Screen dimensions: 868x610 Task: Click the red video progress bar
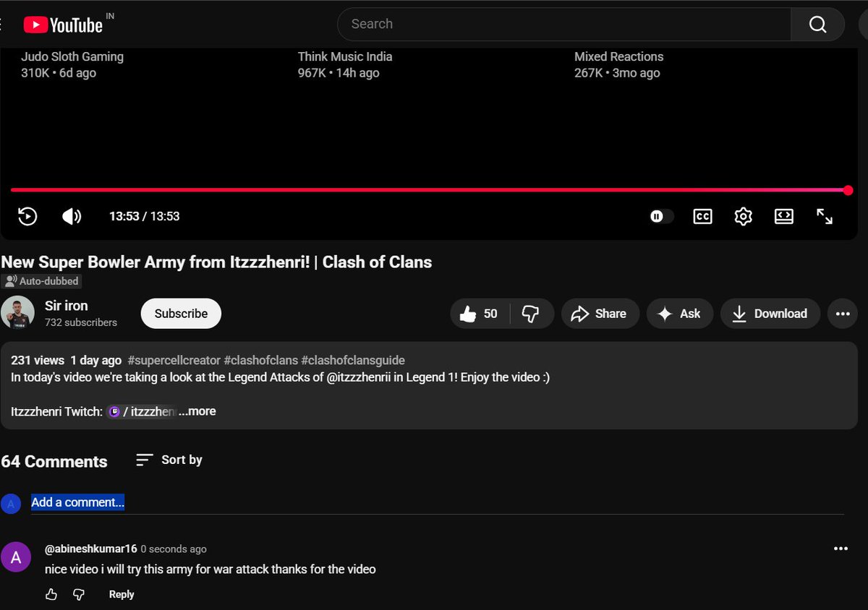pyautogui.click(x=431, y=190)
